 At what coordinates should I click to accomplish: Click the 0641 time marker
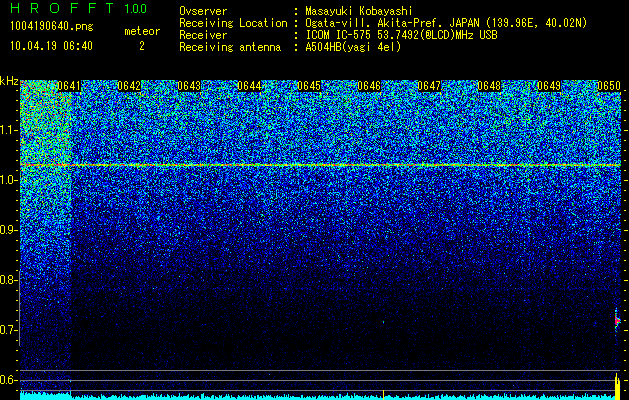coord(69,86)
